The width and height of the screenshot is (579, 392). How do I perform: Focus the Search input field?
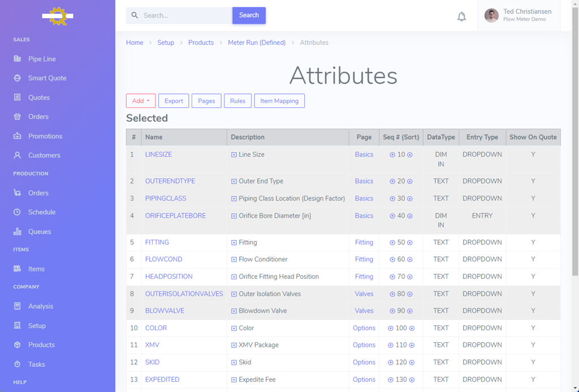184,15
